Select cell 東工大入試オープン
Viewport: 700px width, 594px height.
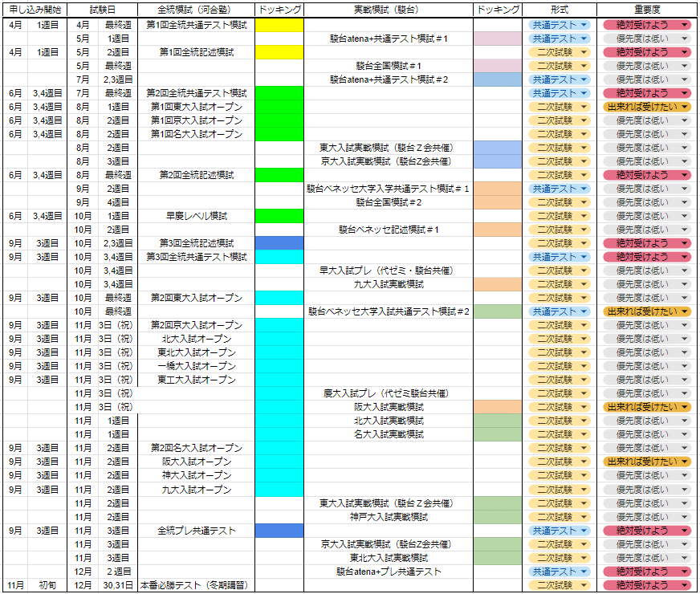pyautogui.click(x=197, y=380)
